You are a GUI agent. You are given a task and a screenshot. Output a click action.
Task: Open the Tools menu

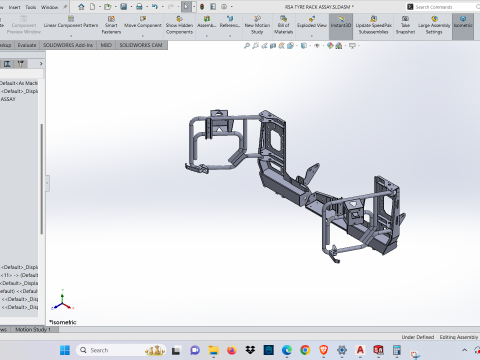(x=31, y=7)
